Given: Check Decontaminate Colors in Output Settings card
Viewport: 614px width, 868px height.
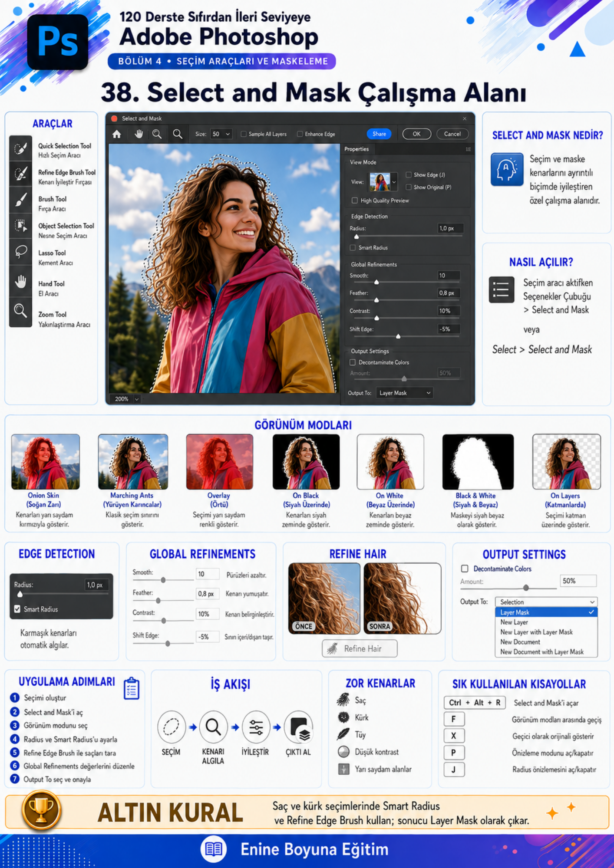Looking at the screenshot, I should coord(465,569).
